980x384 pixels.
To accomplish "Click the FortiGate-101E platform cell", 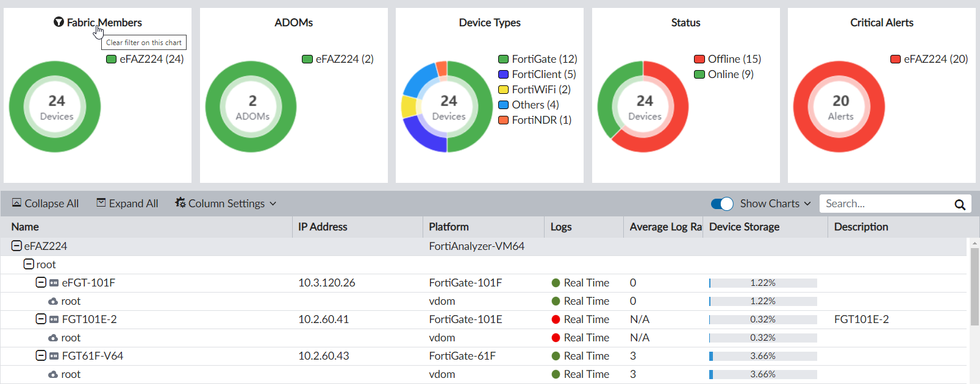I will coord(465,319).
